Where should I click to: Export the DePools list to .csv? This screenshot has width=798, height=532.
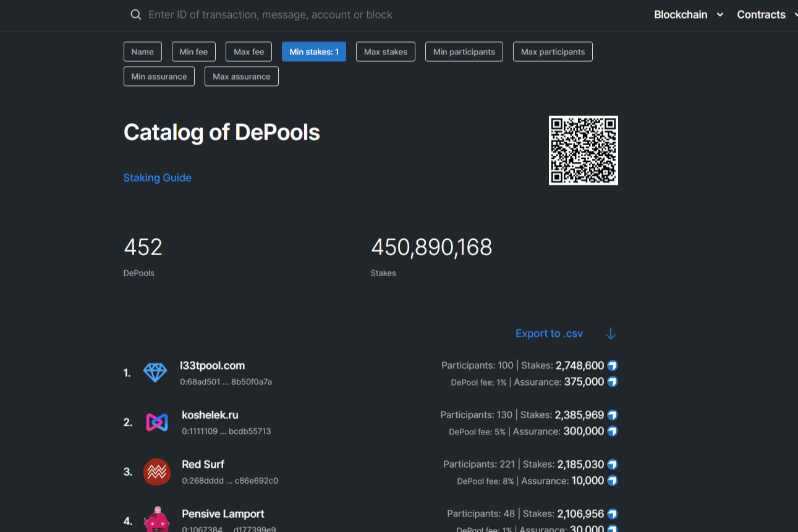pyautogui.click(x=549, y=333)
